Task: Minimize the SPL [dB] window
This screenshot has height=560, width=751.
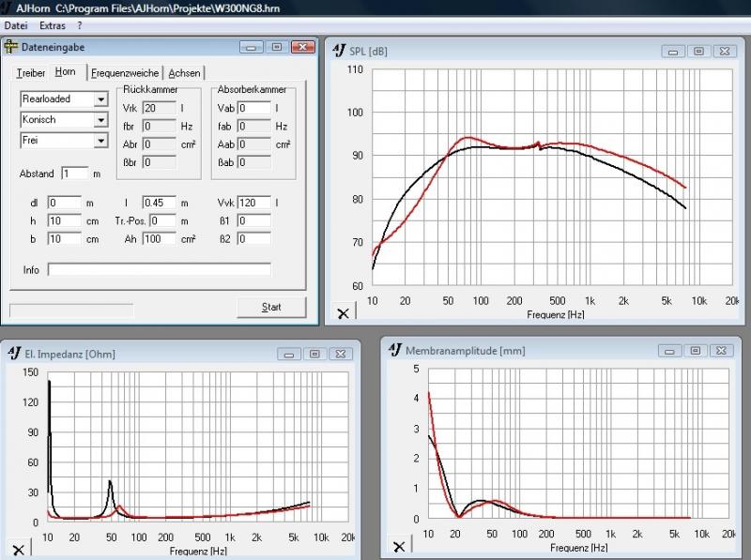Action: click(x=673, y=52)
